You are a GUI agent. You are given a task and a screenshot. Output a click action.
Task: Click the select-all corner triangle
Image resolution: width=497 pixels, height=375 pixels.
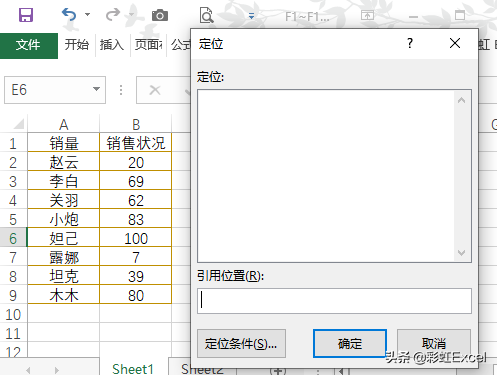click(x=18, y=124)
